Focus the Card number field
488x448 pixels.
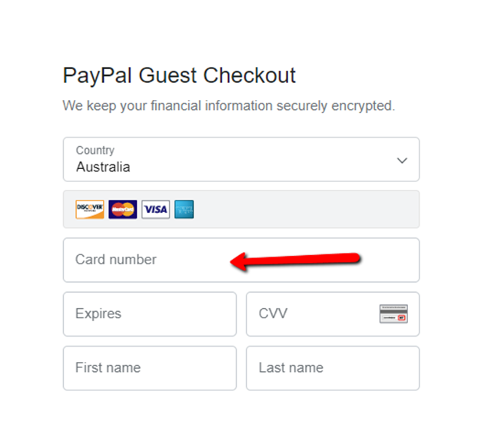tap(241, 260)
